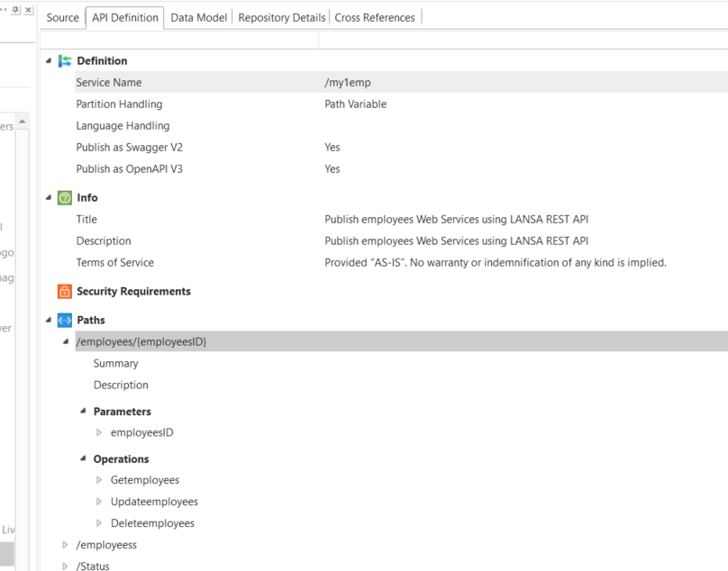This screenshot has width=728, height=571.
Task: Collapse the Info section
Action: click(x=48, y=198)
